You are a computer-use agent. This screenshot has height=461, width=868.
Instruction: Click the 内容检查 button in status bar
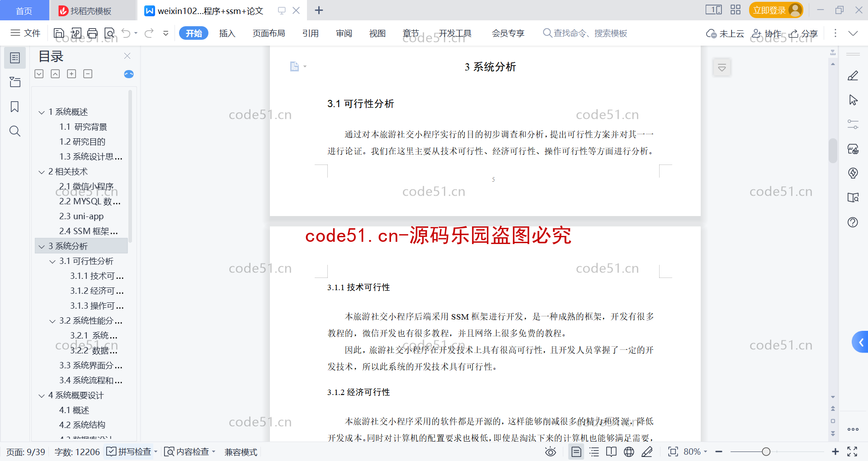click(187, 452)
